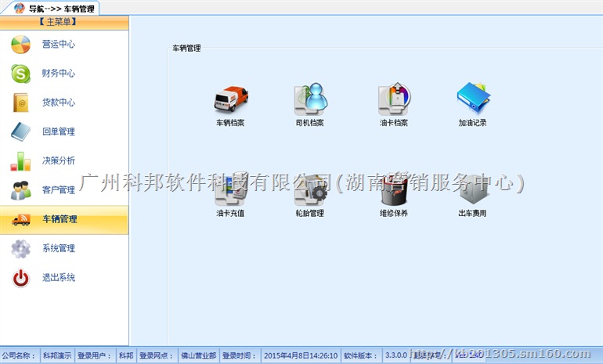This screenshot has height=364, width=603.
Task: Click the 【主菜单】 header
Action: point(64,22)
